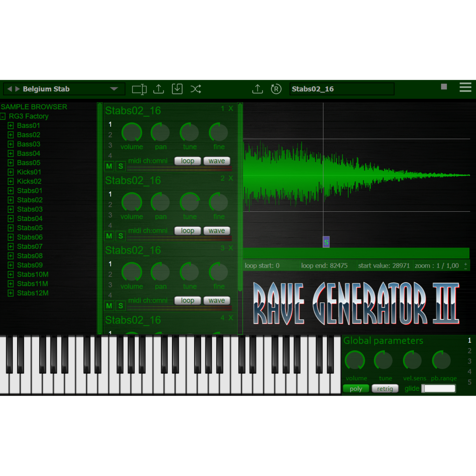Solo the second Stabs02_16 layer
Viewport: 476px width, 476px height.
(x=121, y=236)
